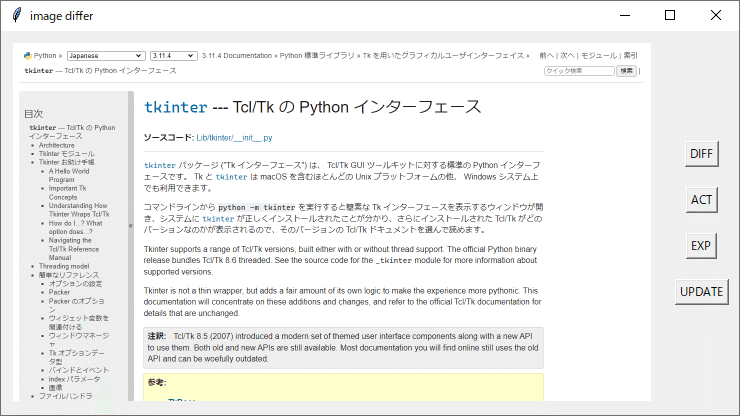Click the Python 標準ライブラリ breadcrumb link
740x416 pixels.
coord(317,56)
